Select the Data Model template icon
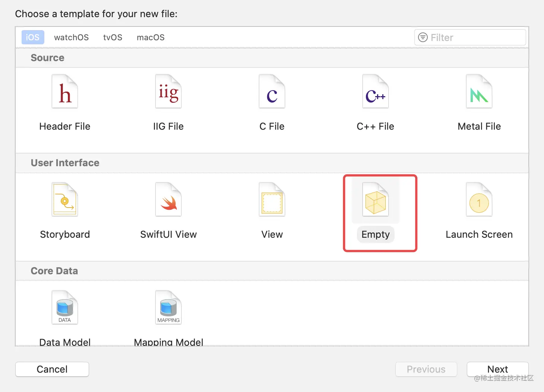Screen dimensions: 544x392 click(65, 308)
